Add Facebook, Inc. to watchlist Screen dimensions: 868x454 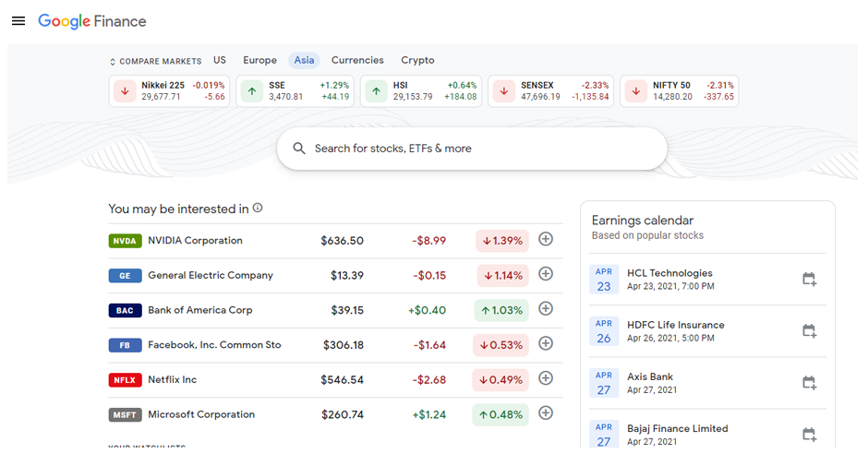coord(546,343)
